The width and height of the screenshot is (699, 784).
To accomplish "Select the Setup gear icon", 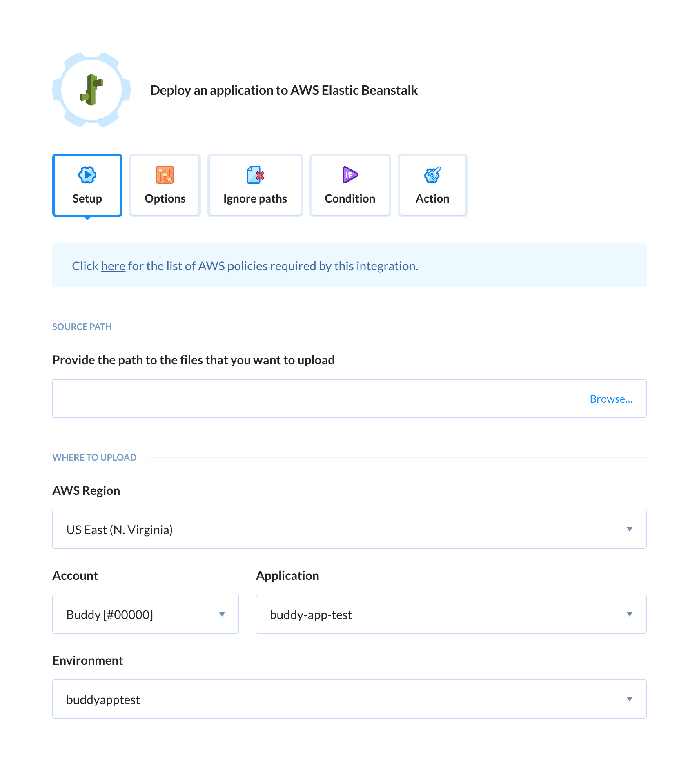I will tap(87, 175).
